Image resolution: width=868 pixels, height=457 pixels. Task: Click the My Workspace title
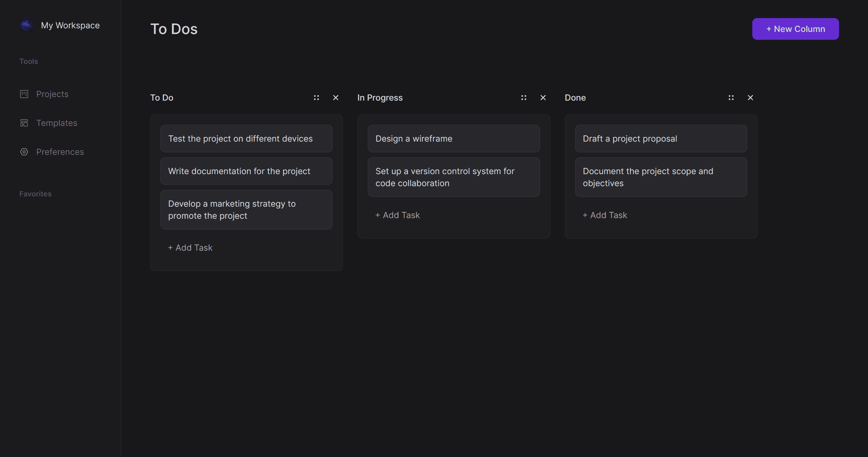click(70, 26)
